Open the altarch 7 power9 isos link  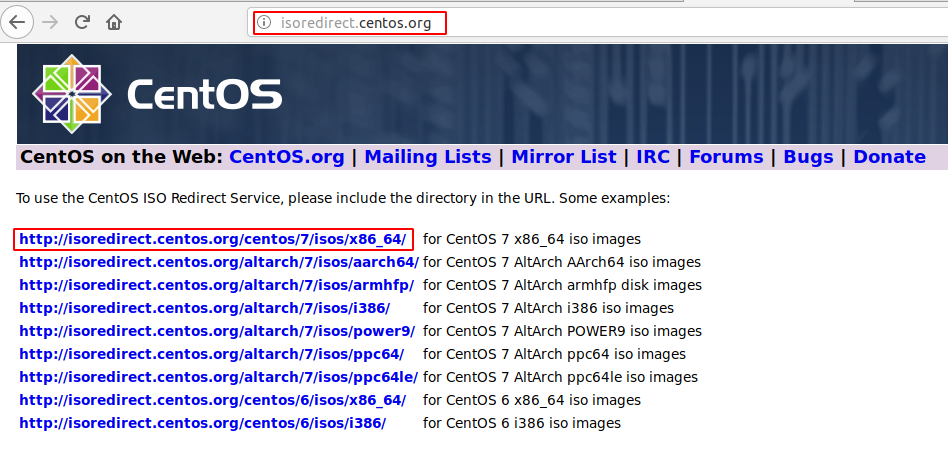(216, 332)
